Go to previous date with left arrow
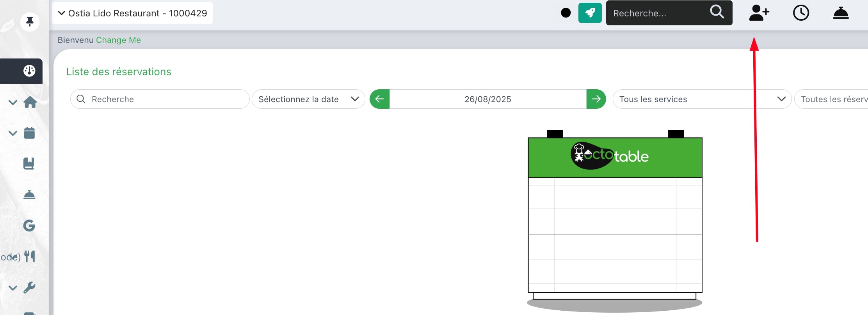 point(379,99)
